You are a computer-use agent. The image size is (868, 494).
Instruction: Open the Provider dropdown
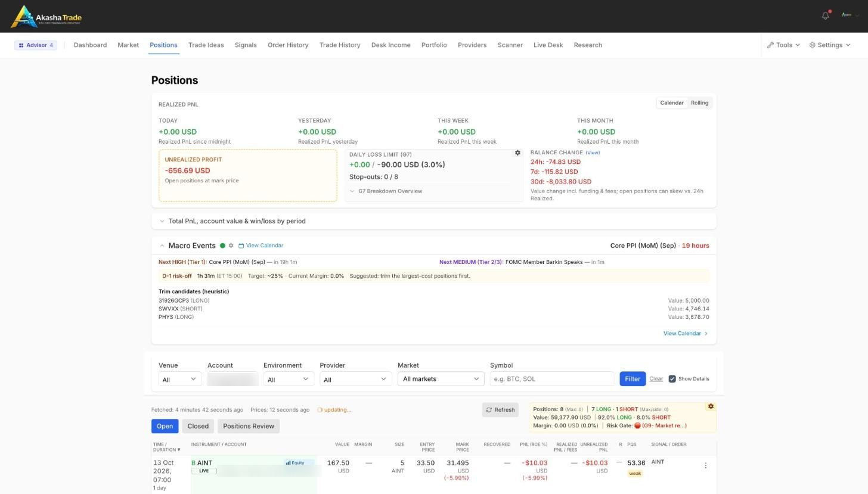tap(355, 379)
